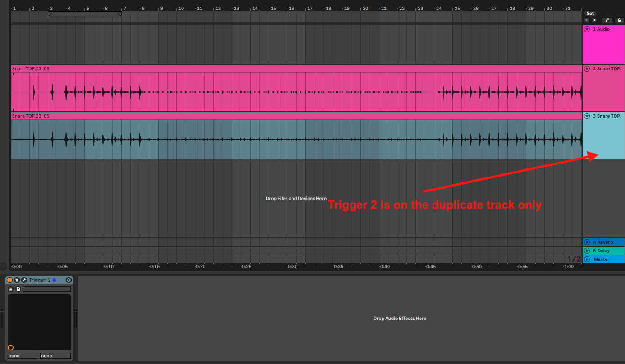This screenshot has width=625, height=364.
Task: Unfold the 3 Snare TOP track header
Action: coord(587,116)
